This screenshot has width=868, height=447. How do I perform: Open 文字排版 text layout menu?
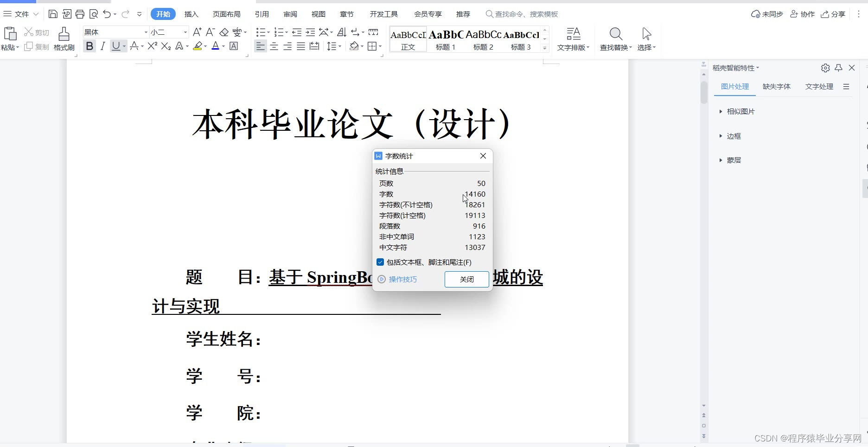point(573,39)
